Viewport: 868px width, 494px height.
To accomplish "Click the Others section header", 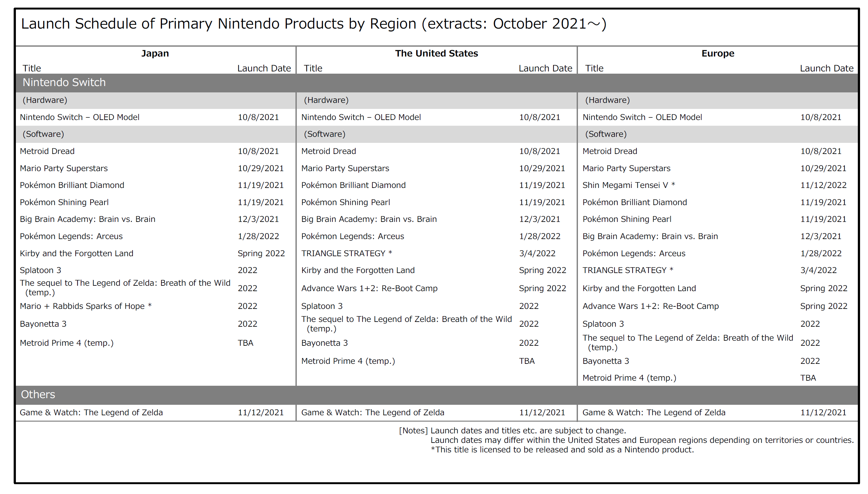I will 38,394.
